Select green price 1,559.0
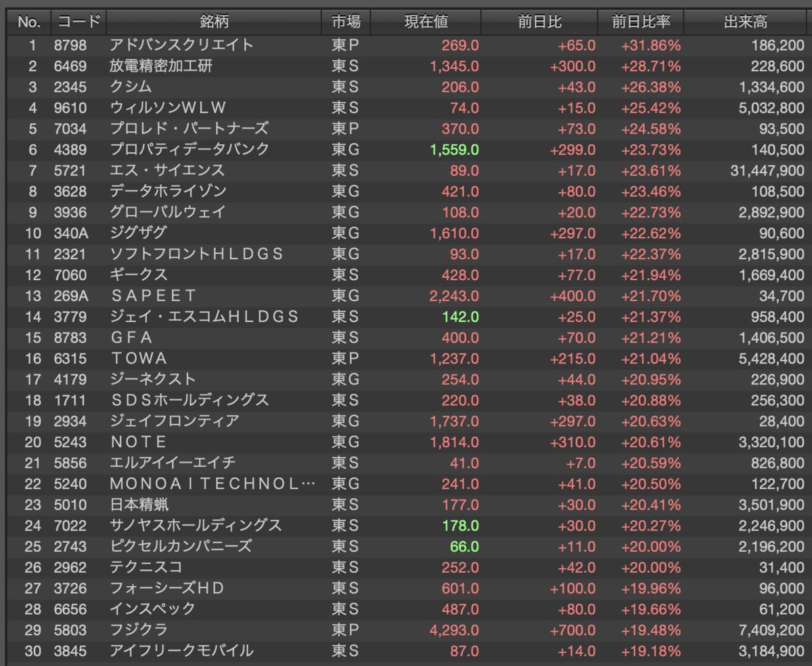The height and width of the screenshot is (666, 812). [454, 150]
